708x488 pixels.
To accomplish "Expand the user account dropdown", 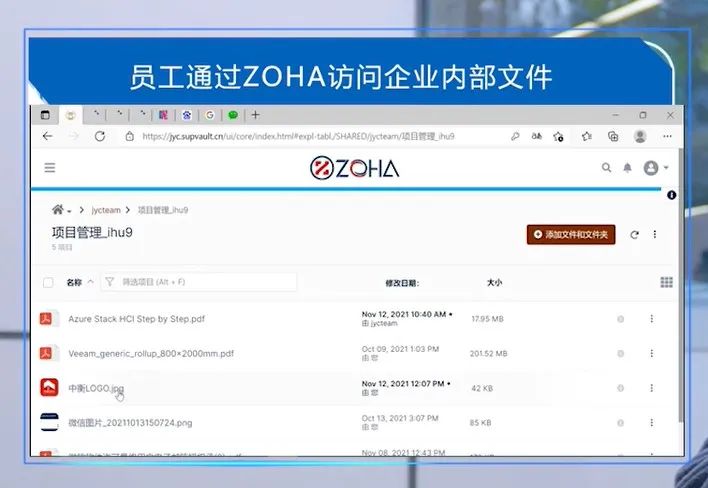I will (x=655, y=168).
